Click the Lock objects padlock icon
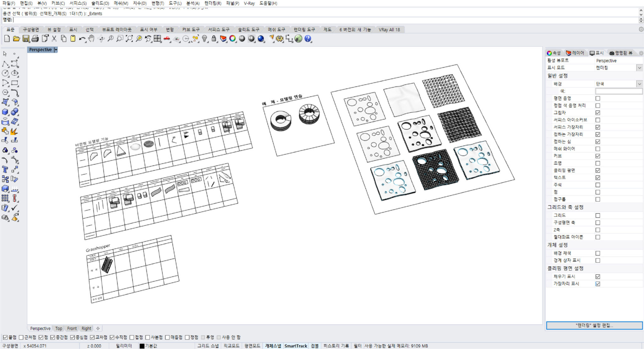The image size is (644, 349). click(214, 39)
